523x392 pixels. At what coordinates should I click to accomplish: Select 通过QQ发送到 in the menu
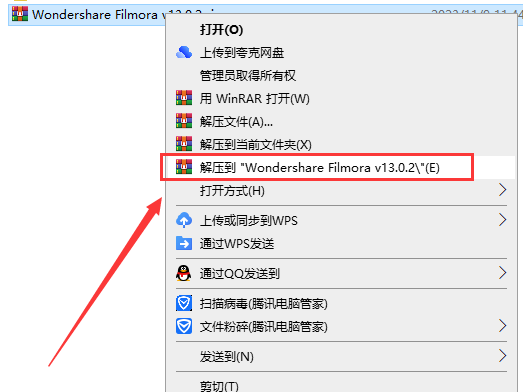(x=239, y=274)
